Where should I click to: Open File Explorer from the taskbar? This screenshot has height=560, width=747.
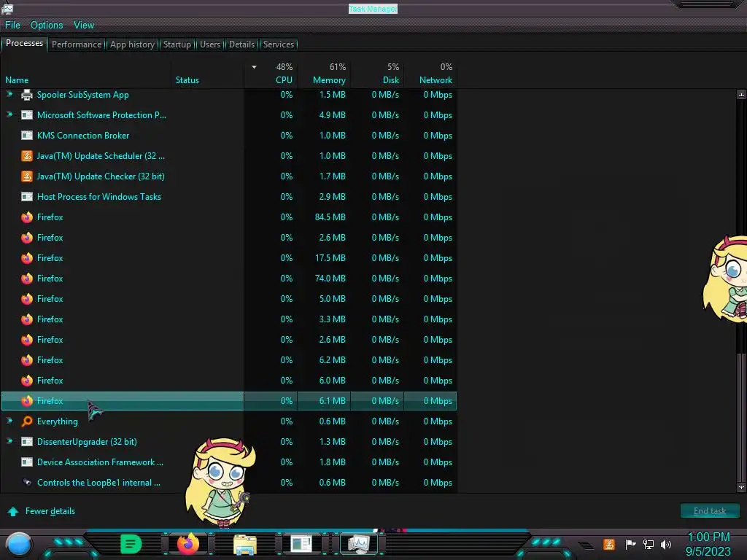tap(245, 545)
